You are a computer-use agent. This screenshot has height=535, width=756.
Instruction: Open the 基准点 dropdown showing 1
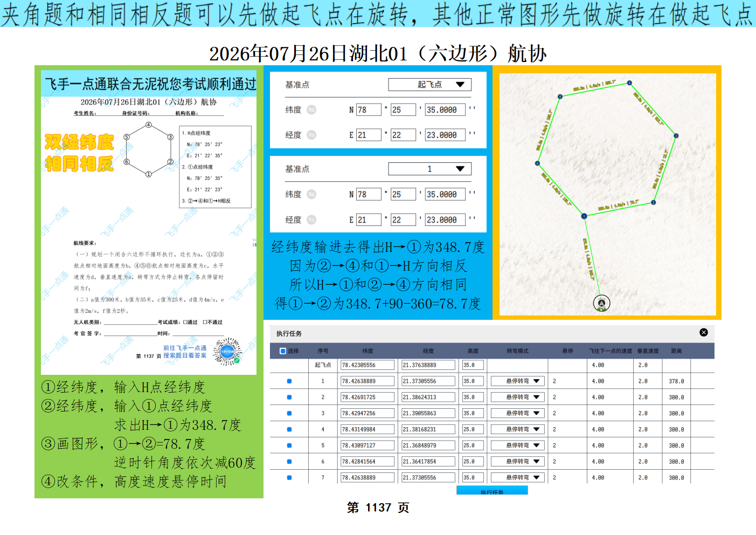coord(429,169)
